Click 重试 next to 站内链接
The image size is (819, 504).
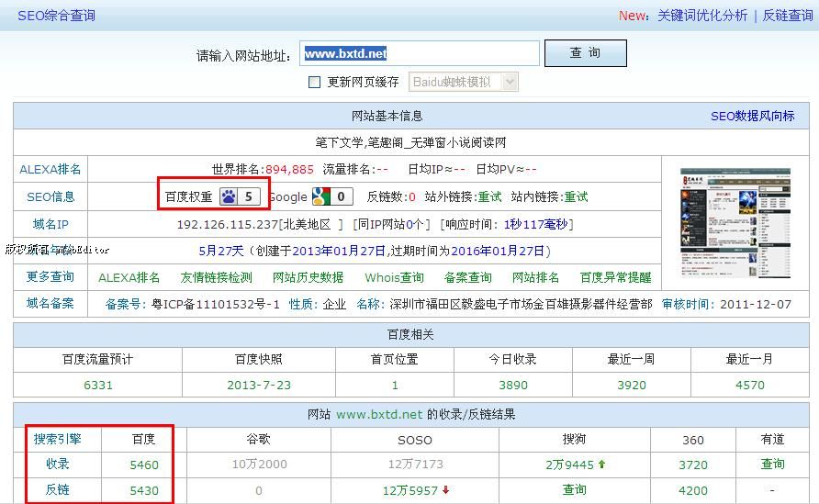(x=576, y=196)
